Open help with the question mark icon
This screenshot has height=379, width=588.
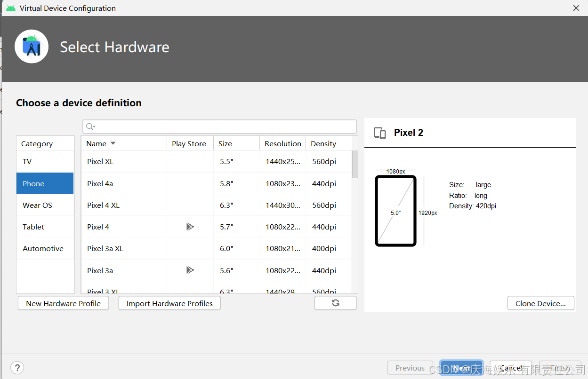17,368
